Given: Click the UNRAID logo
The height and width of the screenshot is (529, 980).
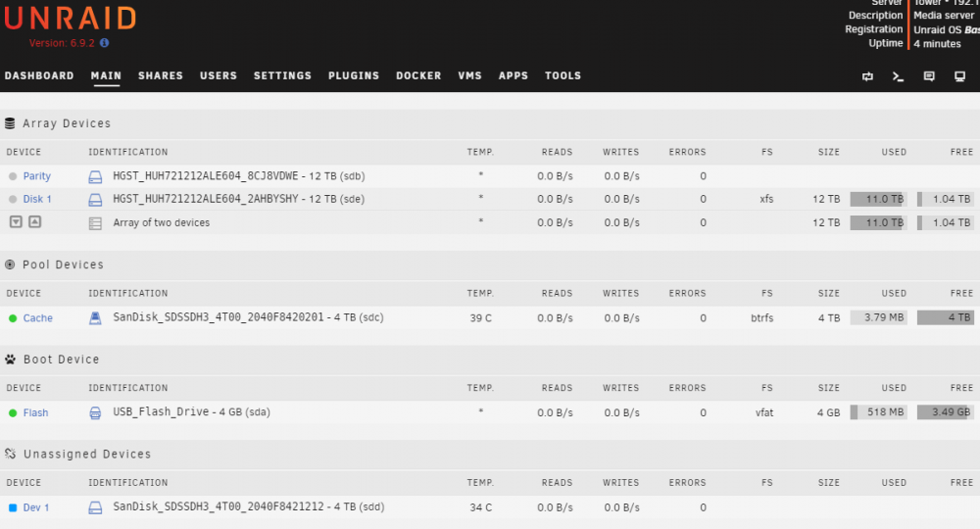Looking at the screenshot, I should click(70, 19).
